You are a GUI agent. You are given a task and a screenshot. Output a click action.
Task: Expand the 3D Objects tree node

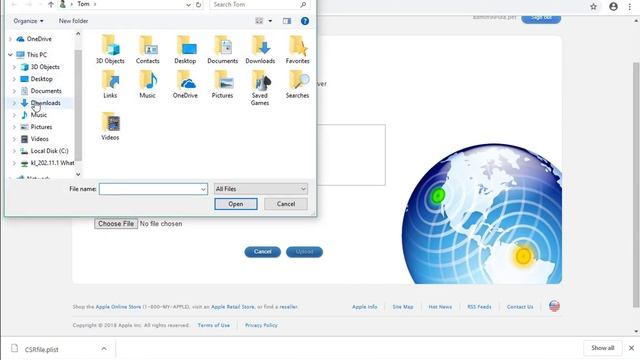[x=14, y=67]
